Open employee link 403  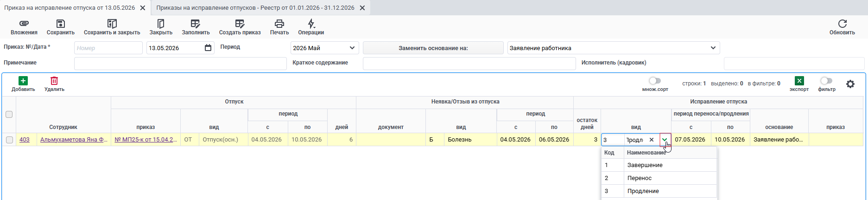25,140
